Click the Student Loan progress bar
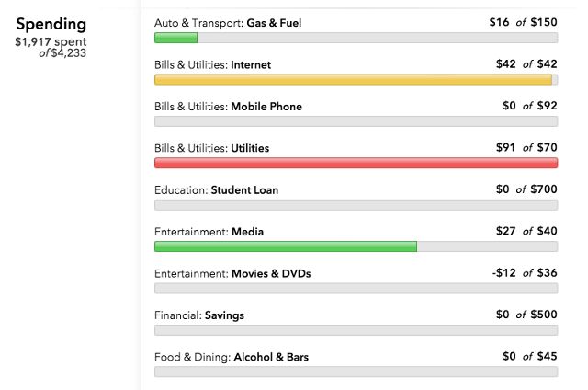Image resolution: width=588 pixels, height=390 pixels. 356,205
